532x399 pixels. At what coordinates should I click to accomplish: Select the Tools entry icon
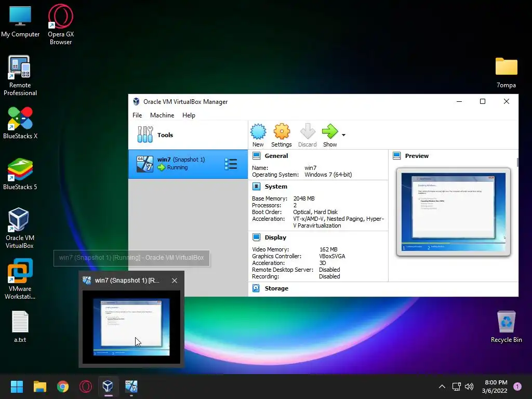(x=145, y=135)
